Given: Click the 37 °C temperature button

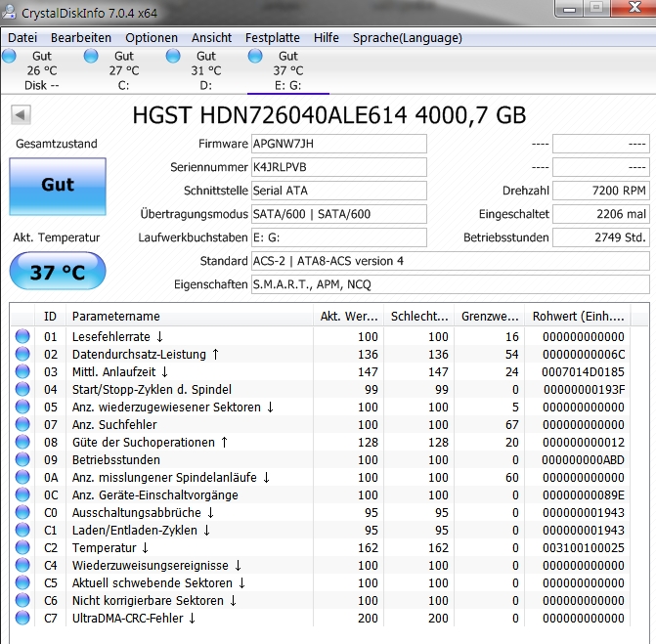Looking at the screenshot, I should tap(58, 271).
